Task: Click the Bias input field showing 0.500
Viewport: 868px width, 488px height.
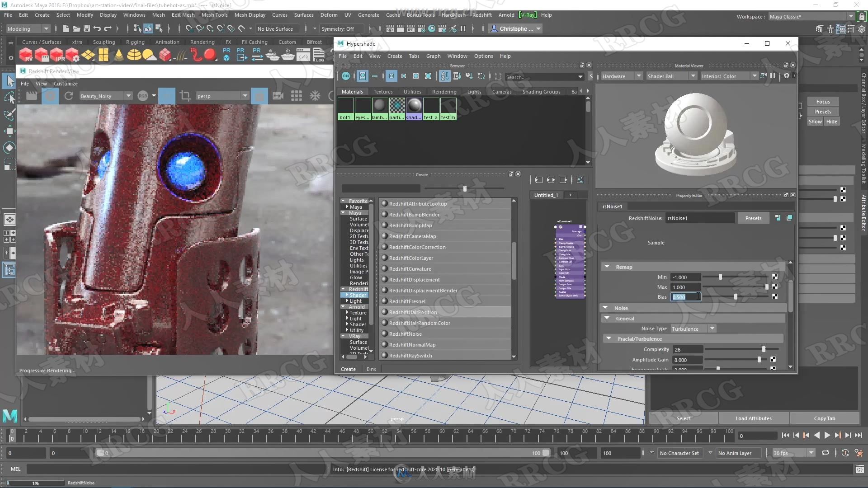Action: click(685, 297)
